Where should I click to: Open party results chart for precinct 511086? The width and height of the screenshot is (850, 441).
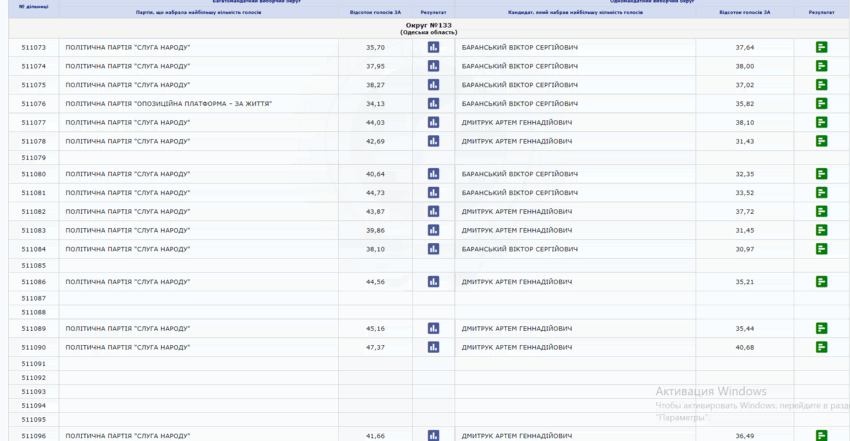click(x=433, y=282)
